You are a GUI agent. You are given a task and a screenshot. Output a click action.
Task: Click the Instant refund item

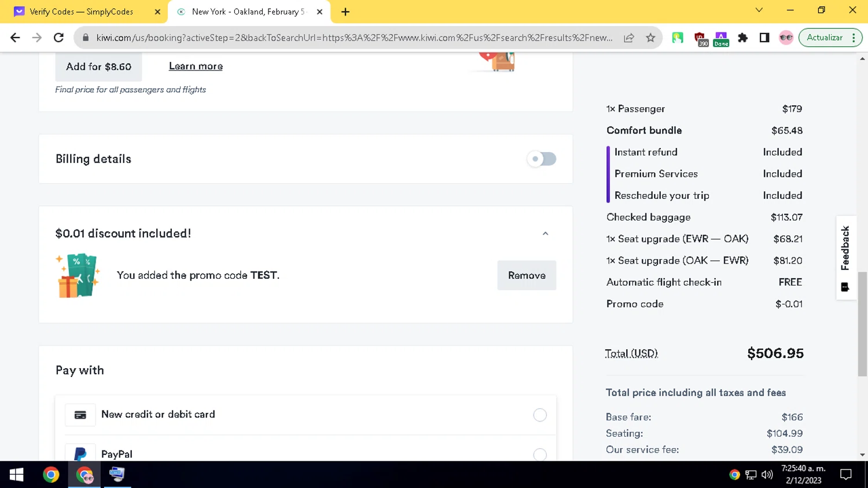pyautogui.click(x=708, y=152)
